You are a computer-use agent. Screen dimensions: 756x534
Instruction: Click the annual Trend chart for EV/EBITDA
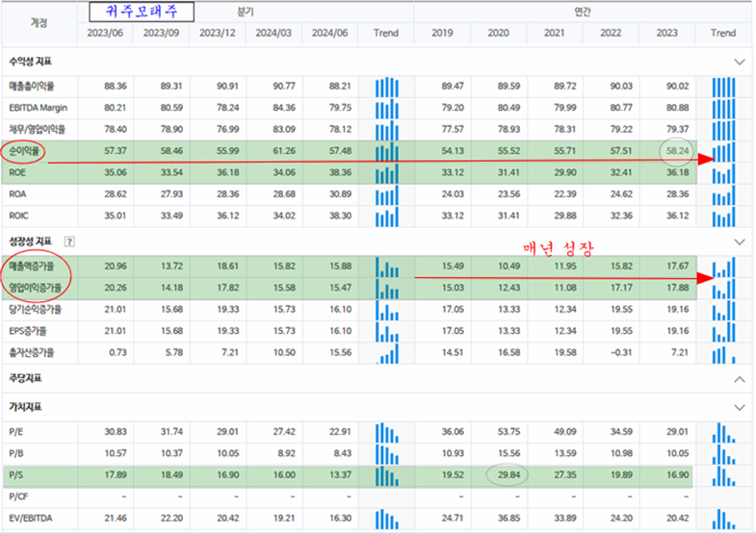[722, 519]
